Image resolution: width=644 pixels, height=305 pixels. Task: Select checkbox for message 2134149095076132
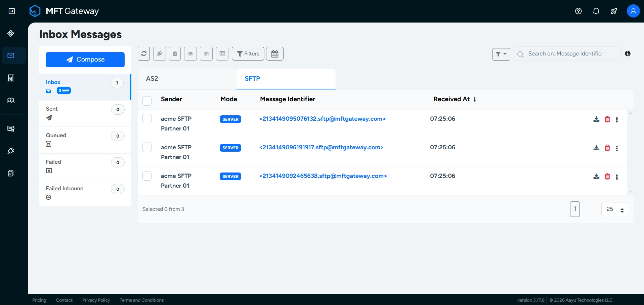pos(147,119)
